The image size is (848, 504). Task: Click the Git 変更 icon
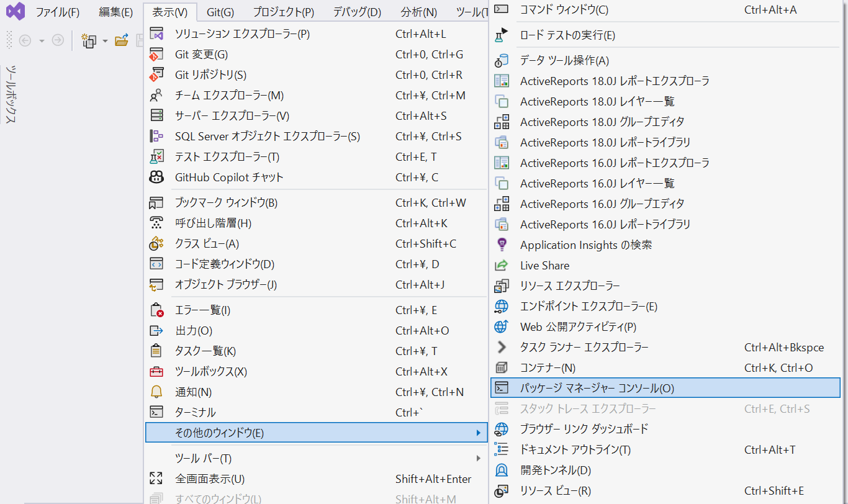[x=156, y=55]
